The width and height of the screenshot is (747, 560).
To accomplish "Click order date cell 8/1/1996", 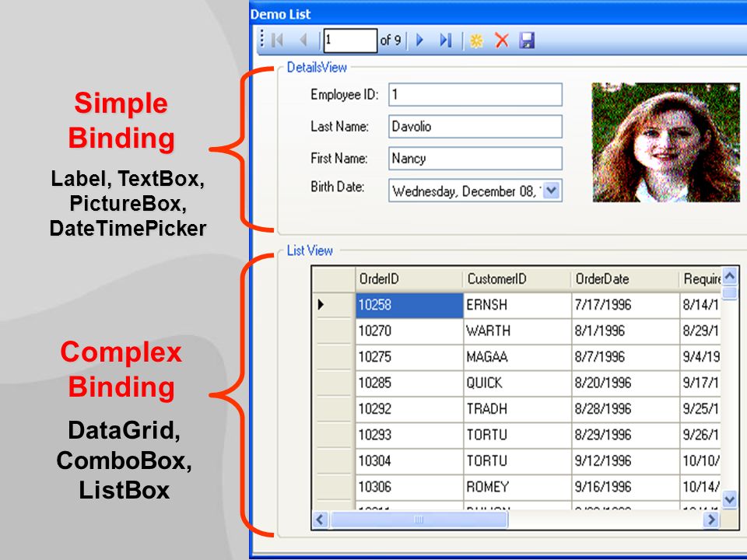I will [626, 331].
